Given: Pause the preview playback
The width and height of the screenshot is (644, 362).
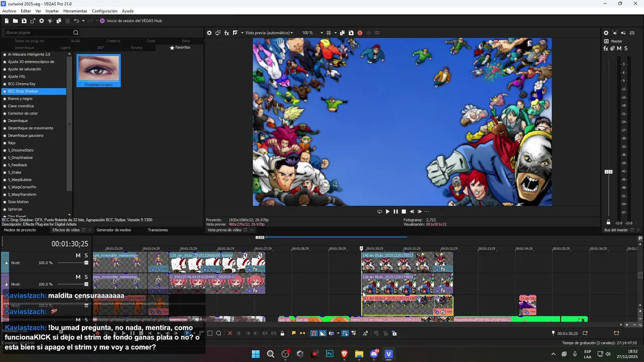Looking at the screenshot, I should 395,212.
